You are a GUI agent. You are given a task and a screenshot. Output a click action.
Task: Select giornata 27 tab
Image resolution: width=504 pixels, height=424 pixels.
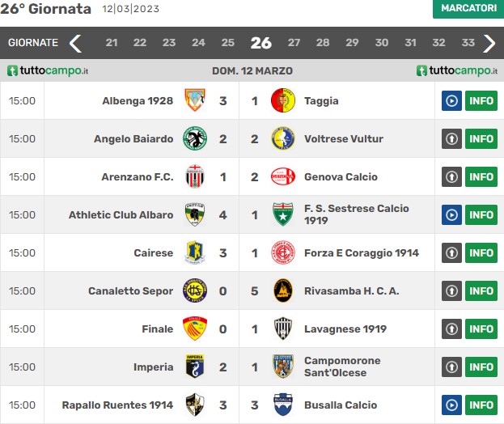pyautogui.click(x=294, y=42)
